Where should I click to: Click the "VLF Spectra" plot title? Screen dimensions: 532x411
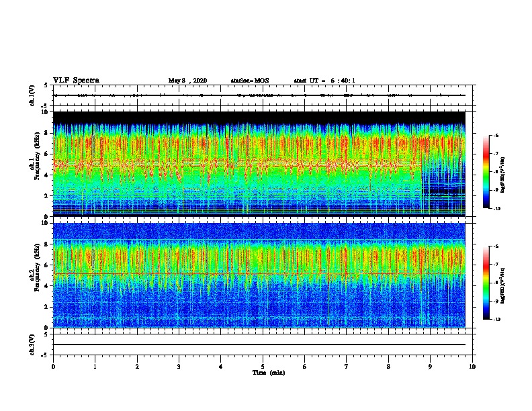(x=76, y=81)
